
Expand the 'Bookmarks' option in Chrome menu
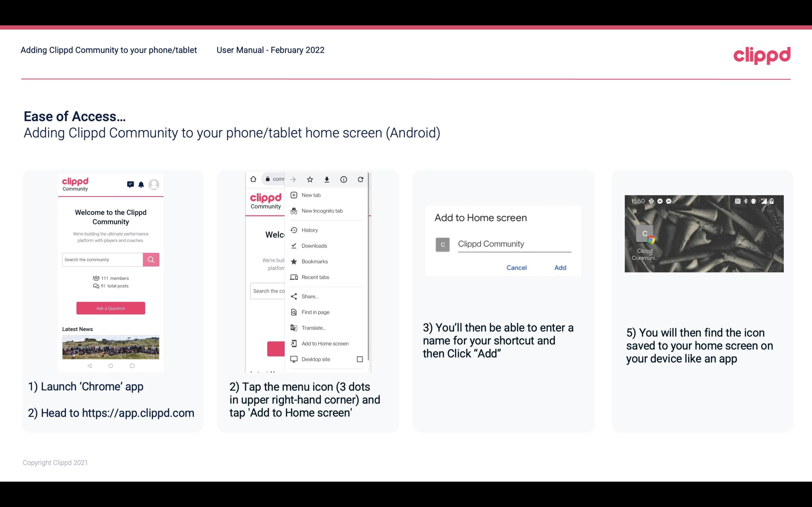pyautogui.click(x=314, y=261)
